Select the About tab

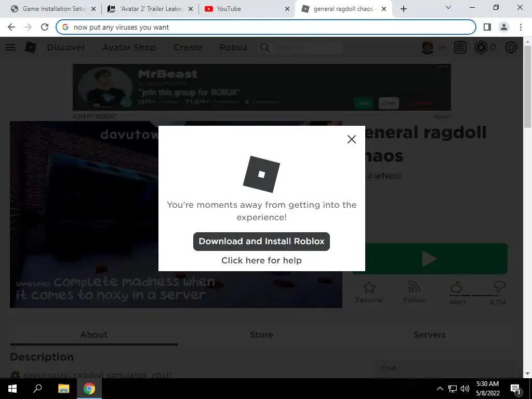[x=94, y=335]
